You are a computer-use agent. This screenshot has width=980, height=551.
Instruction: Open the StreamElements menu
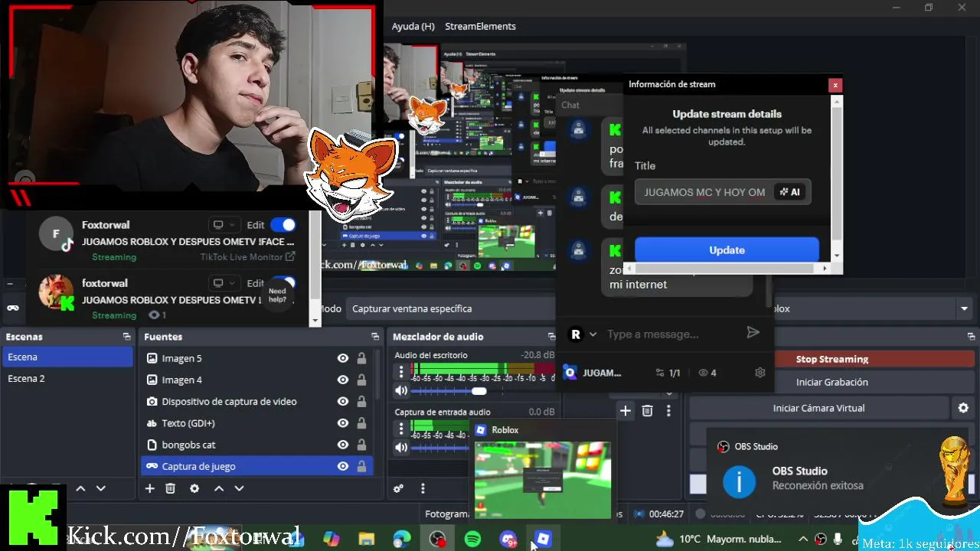point(480,26)
